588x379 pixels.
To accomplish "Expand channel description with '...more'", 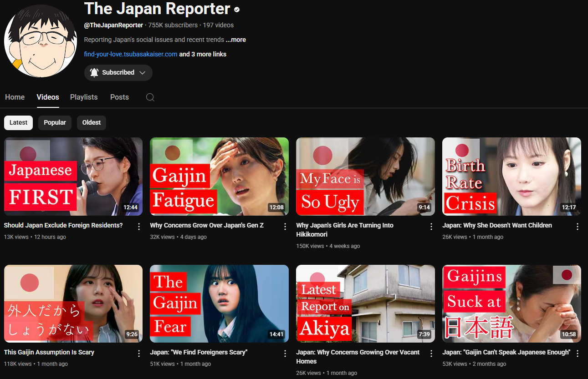I will 236,40.
